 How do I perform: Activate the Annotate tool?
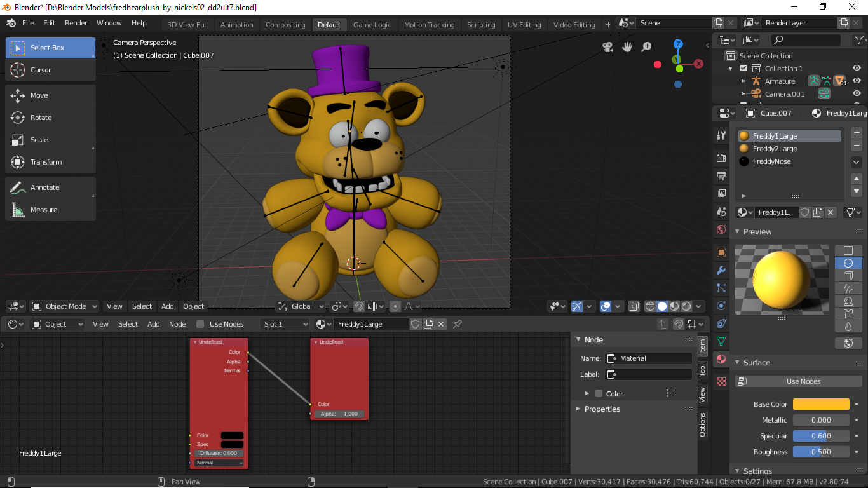tap(50, 187)
